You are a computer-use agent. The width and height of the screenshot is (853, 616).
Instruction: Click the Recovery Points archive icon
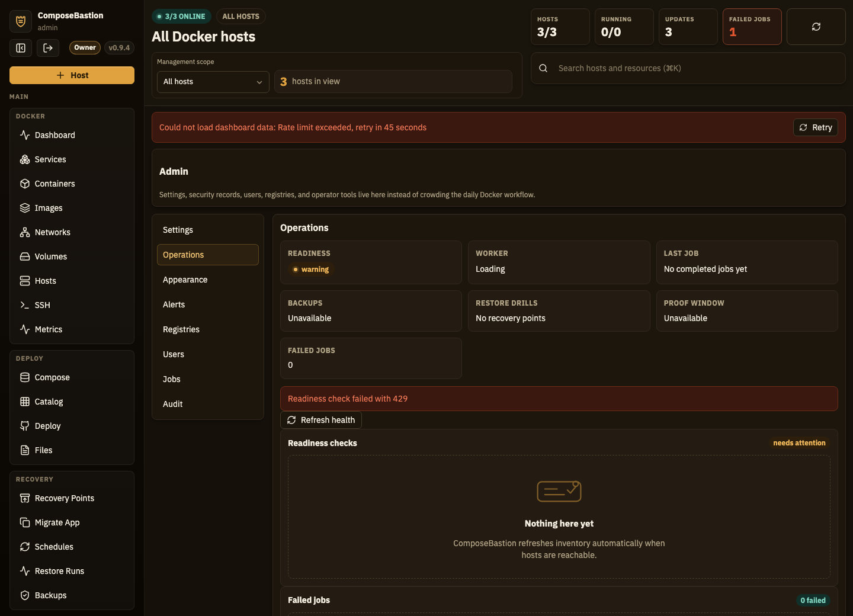[x=25, y=498]
